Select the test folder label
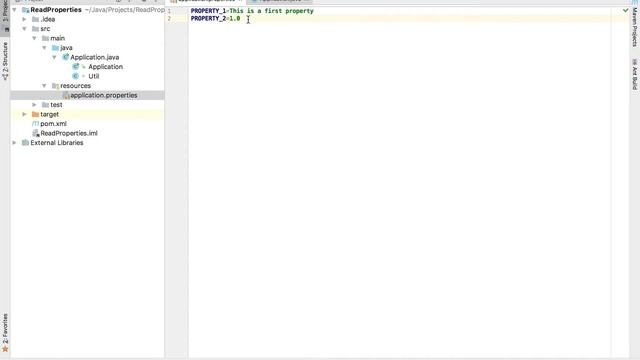This screenshot has width=640, height=360. 56,105
